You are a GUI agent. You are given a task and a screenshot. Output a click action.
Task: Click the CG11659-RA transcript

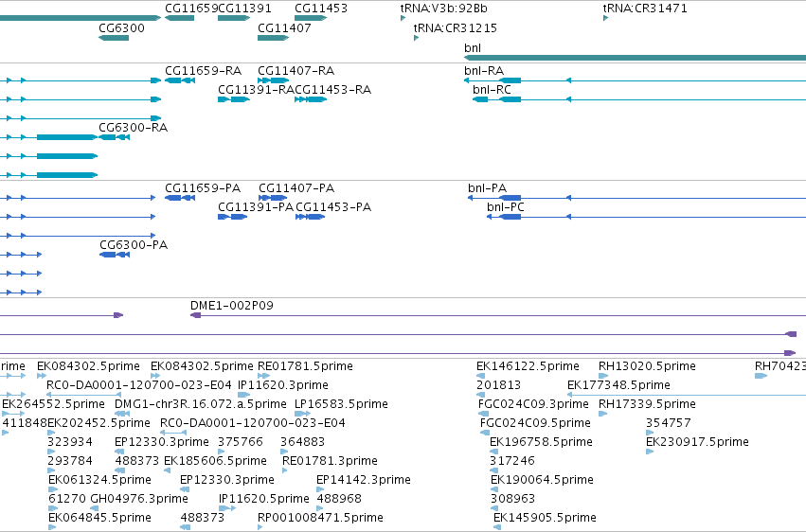click(x=179, y=80)
